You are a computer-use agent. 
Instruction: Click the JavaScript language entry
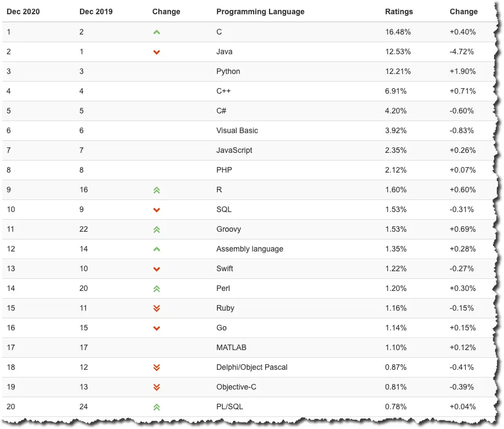coord(234,150)
